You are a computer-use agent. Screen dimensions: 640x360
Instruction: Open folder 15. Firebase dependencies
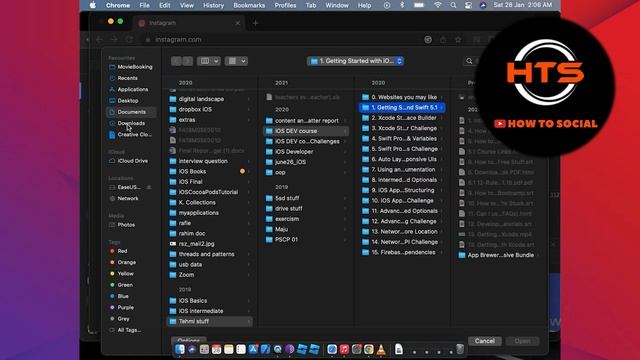coord(402,252)
